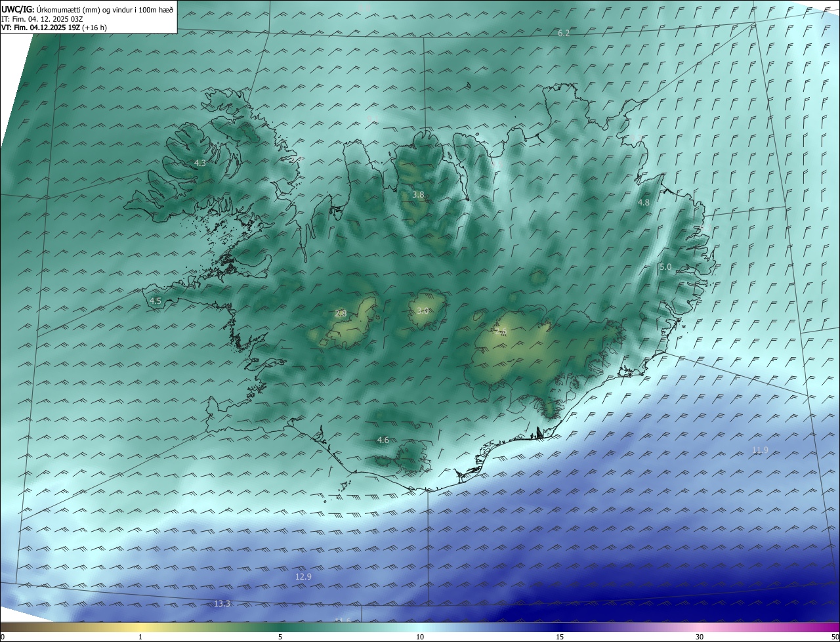This screenshot has height=642, width=840.
Task: Click the 'VT: Fim. 04.12.2025 19Z (+16 h)' line
Action: tap(54, 28)
